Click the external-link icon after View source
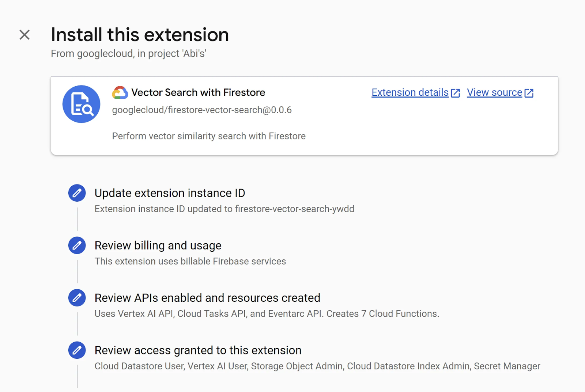 (x=529, y=93)
